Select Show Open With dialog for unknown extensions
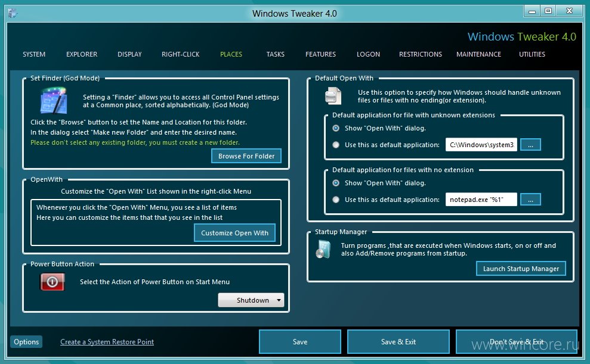Image resolution: width=590 pixels, height=364 pixels. coord(336,128)
